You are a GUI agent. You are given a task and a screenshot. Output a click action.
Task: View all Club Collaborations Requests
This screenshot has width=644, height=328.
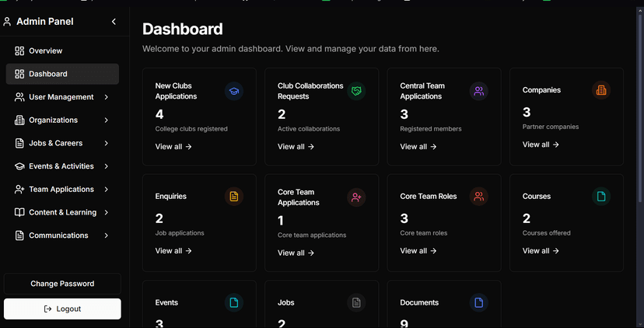[x=296, y=147]
